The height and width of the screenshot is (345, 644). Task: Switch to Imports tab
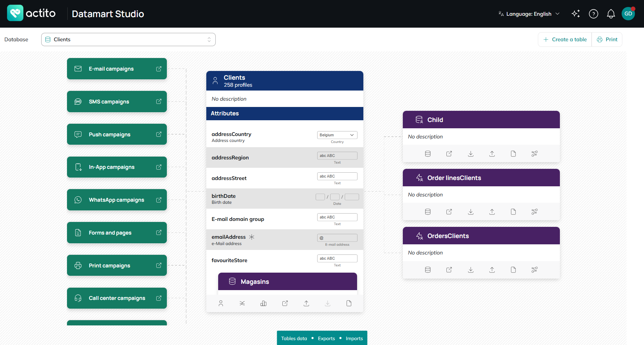click(354, 338)
